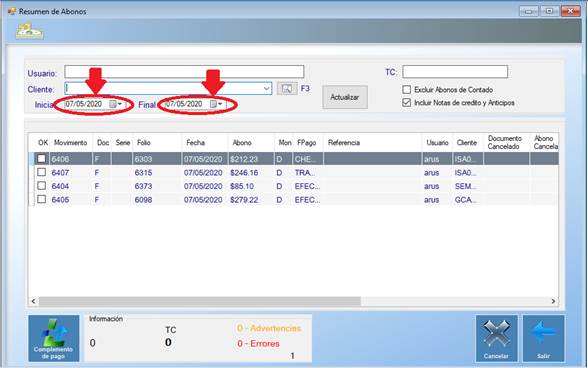The image size is (588, 368).
Task: Click the Salir arrow button
Action: [543, 338]
